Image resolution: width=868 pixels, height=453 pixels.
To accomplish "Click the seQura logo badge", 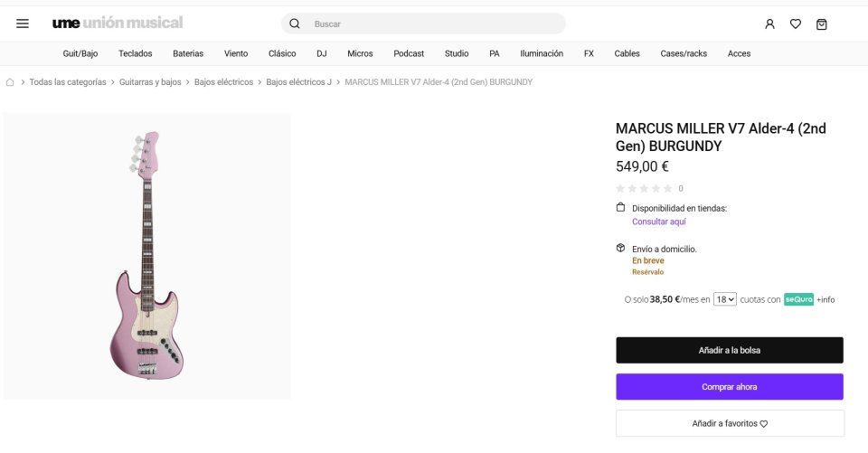I will click(798, 299).
